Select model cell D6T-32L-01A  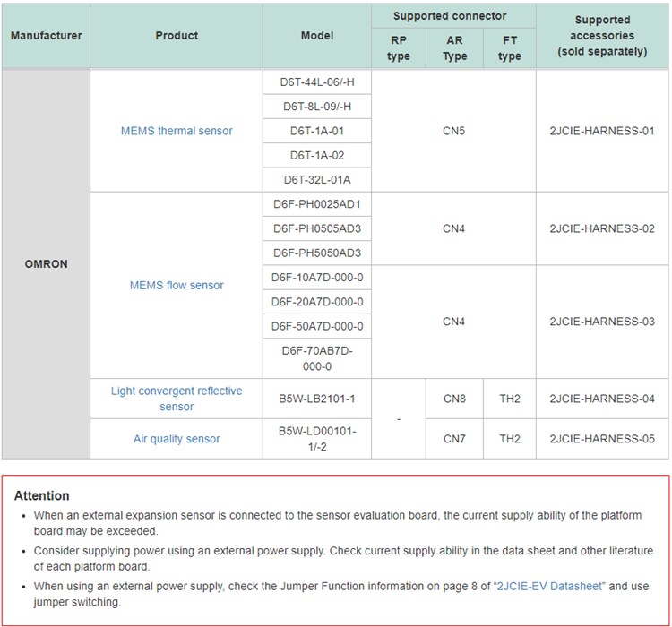coord(317,179)
